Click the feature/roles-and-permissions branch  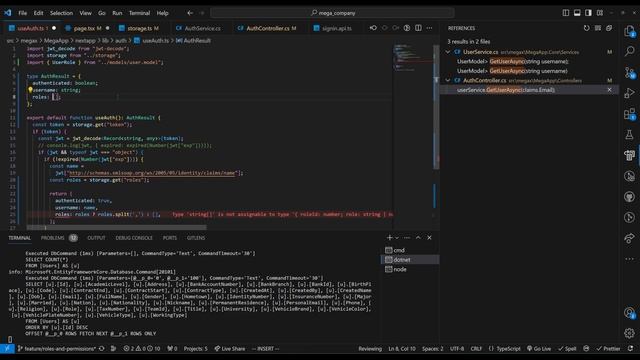click(x=57, y=349)
